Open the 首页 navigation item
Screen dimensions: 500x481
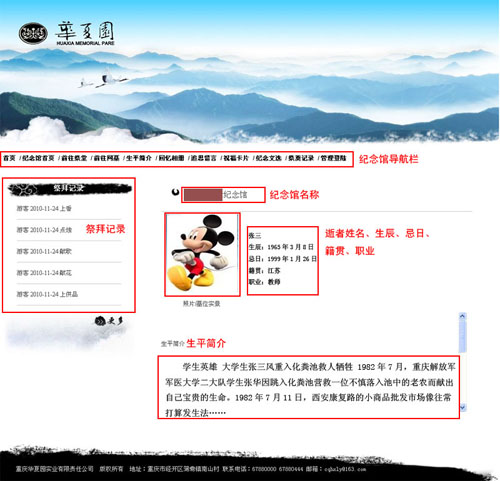[x=9, y=158]
